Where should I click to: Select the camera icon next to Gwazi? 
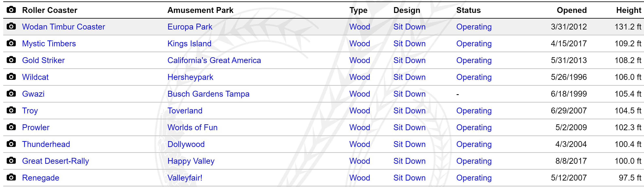coord(11,93)
